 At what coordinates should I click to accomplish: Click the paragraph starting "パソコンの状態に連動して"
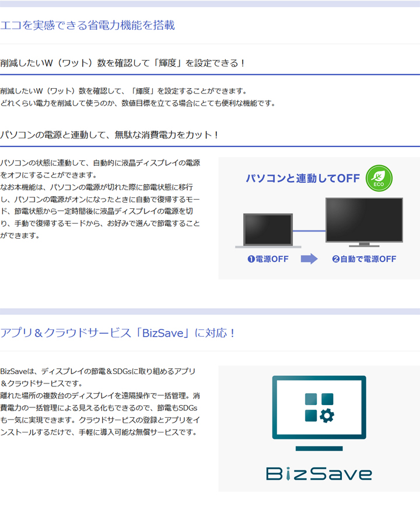coord(100,198)
